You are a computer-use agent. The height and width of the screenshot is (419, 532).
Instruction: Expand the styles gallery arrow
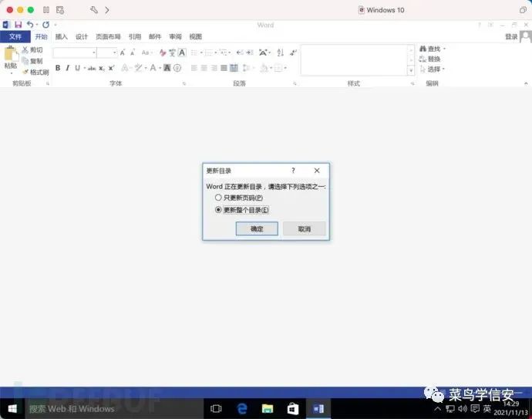[411, 70]
